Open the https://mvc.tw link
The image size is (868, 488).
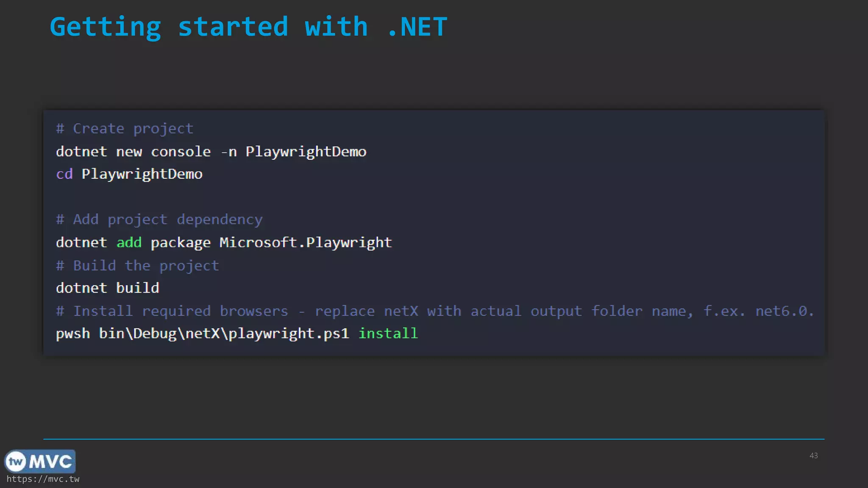coord(43,479)
